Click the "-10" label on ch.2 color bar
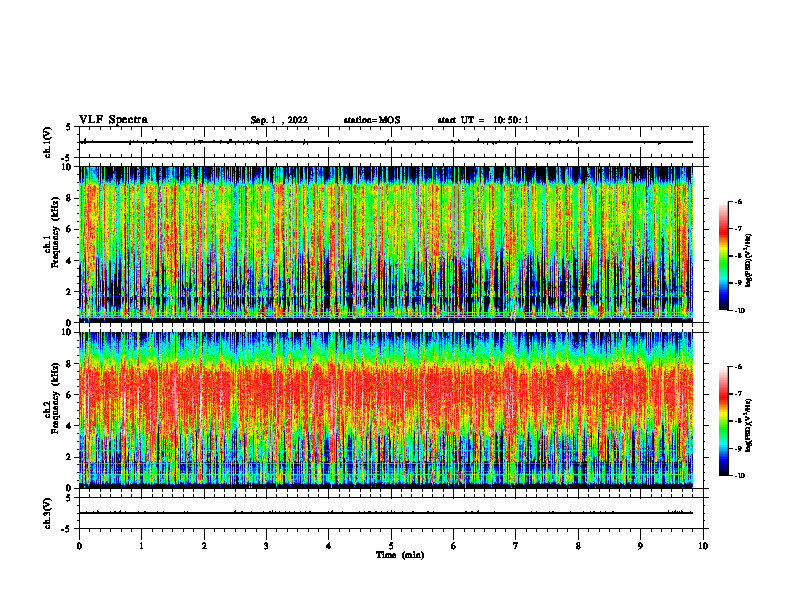Image resolution: width=792 pixels, height=612 pixels. pos(739,476)
